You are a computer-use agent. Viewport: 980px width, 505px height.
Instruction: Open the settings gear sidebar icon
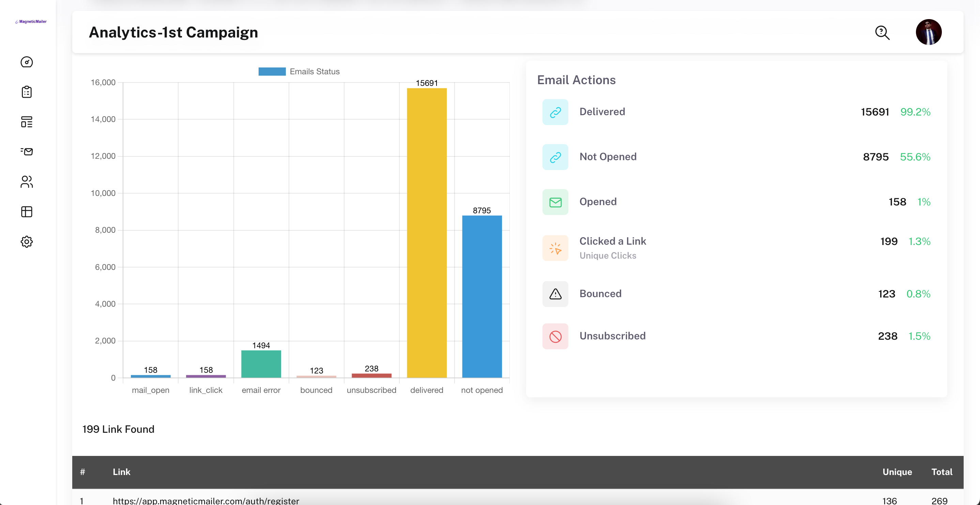tap(27, 242)
